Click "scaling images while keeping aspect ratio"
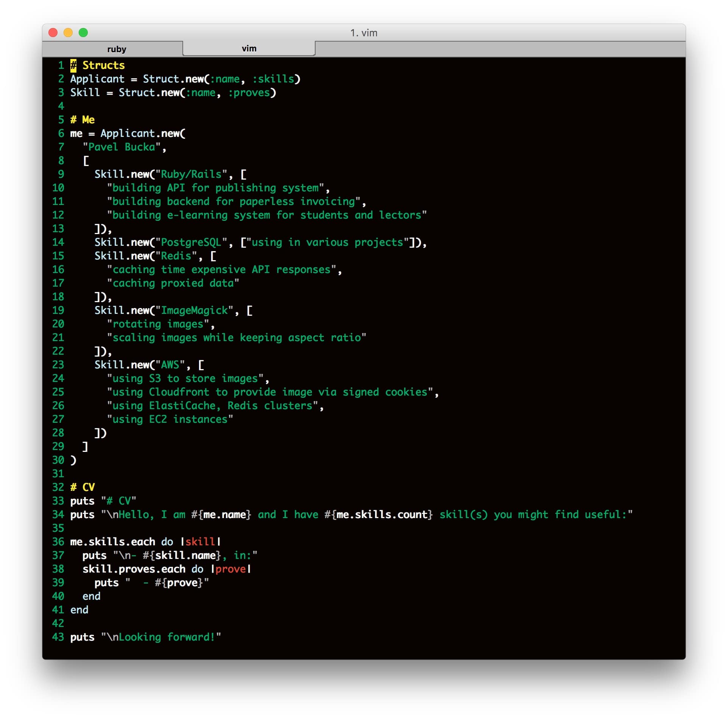The width and height of the screenshot is (728, 720). (x=237, y=337)
